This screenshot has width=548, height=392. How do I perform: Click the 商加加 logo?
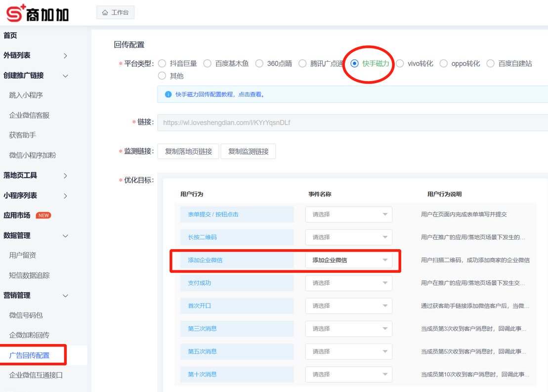[x=38, y=13]
